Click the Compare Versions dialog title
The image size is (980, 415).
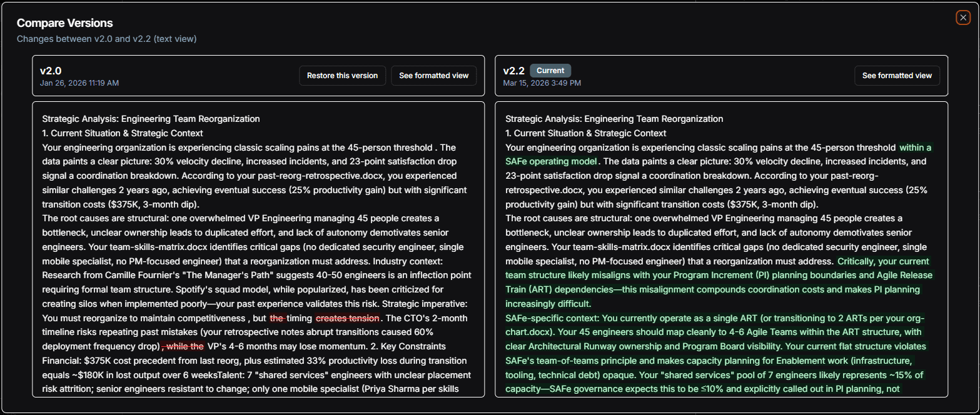[64, 23]
